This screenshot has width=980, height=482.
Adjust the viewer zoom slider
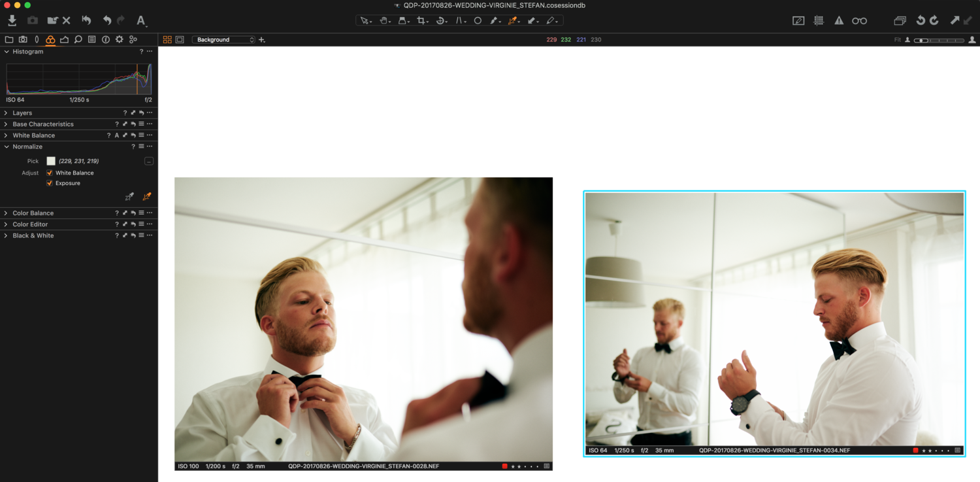[x=939, y=40]
